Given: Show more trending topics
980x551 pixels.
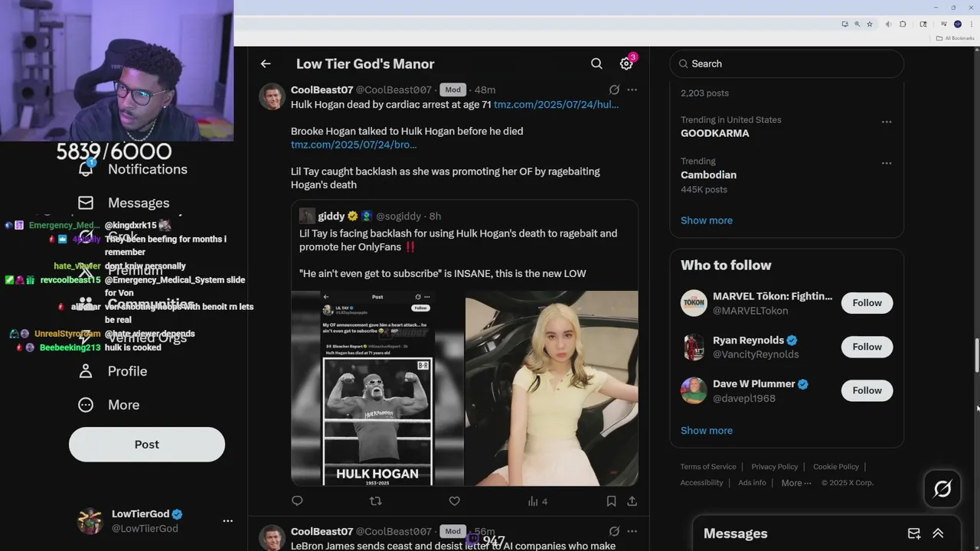Looking at the screenshot, I should point(707,220).
